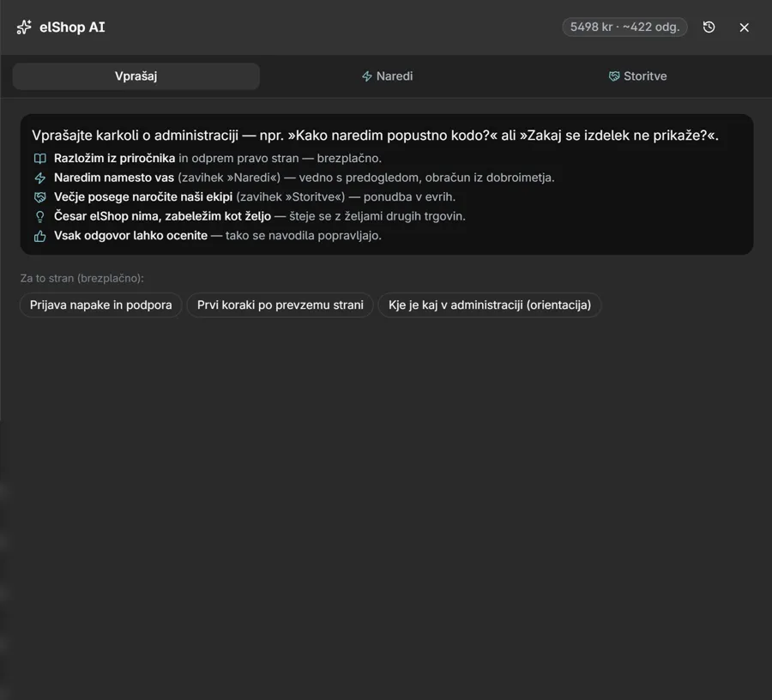Close the elShop AI panel
Screen dimensions: 772x700
click(744, 27)
